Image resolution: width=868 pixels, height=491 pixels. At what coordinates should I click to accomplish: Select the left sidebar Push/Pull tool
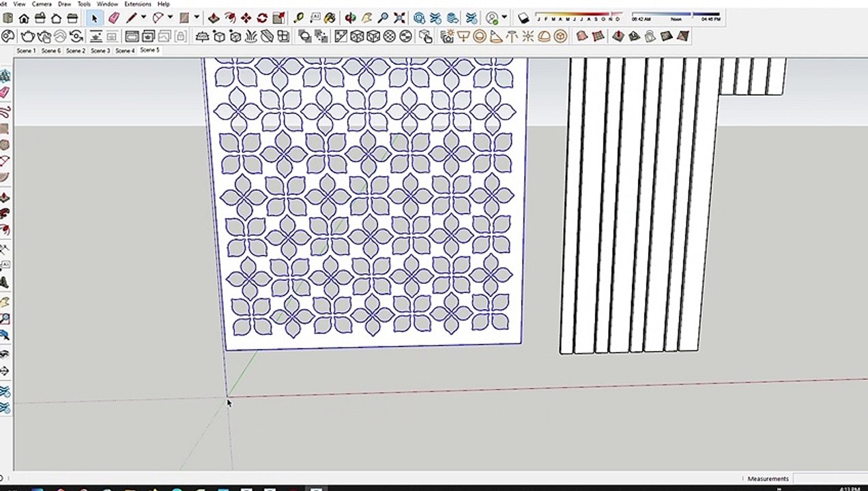coord(4,198)
